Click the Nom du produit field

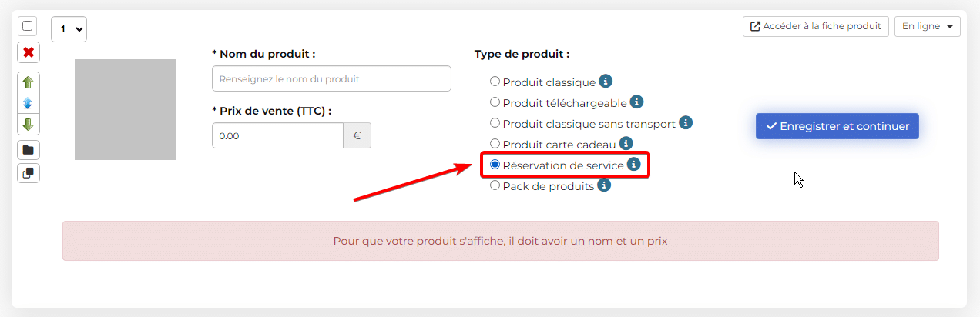pyautogui.click(x=331, y=78)
